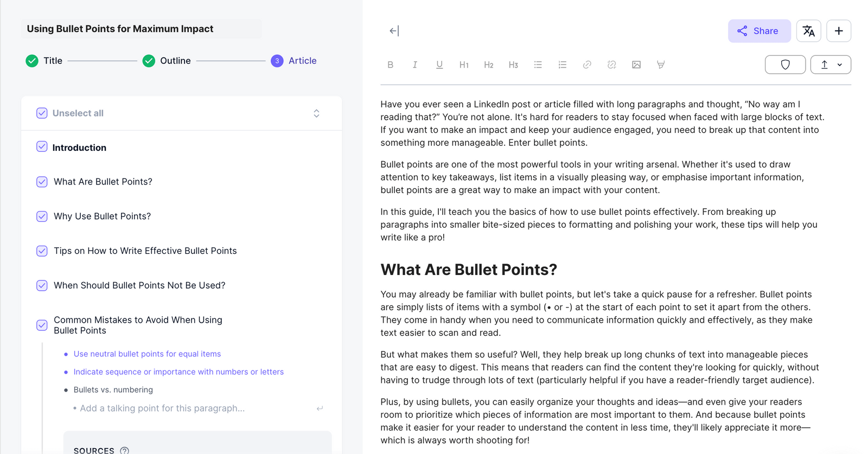
Task: Uncheck the What Are Bullet Points? section
Action: (x=42, y=182)
